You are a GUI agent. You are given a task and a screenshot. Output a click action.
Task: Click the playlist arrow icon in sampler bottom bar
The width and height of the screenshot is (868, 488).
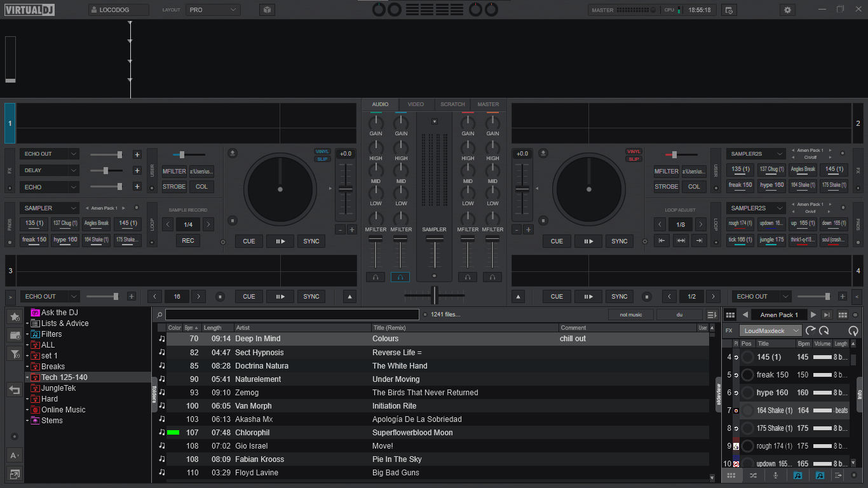[x=838, y=475]
